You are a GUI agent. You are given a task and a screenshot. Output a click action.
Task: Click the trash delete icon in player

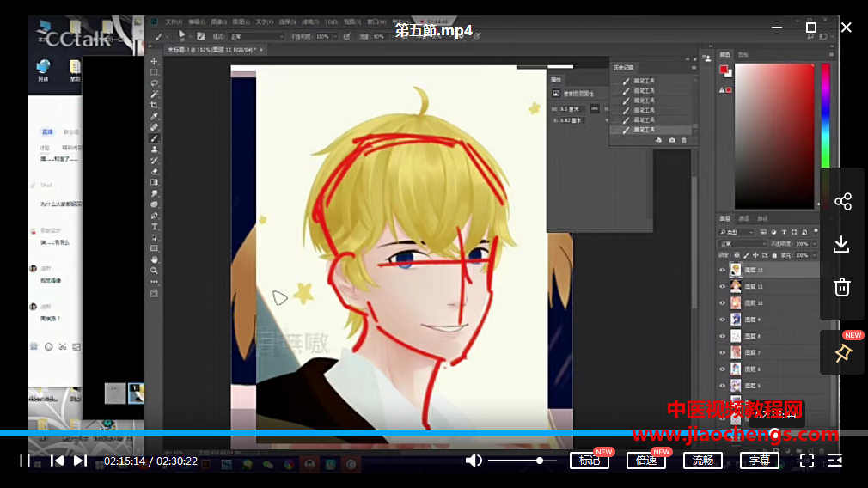point(842,287)
